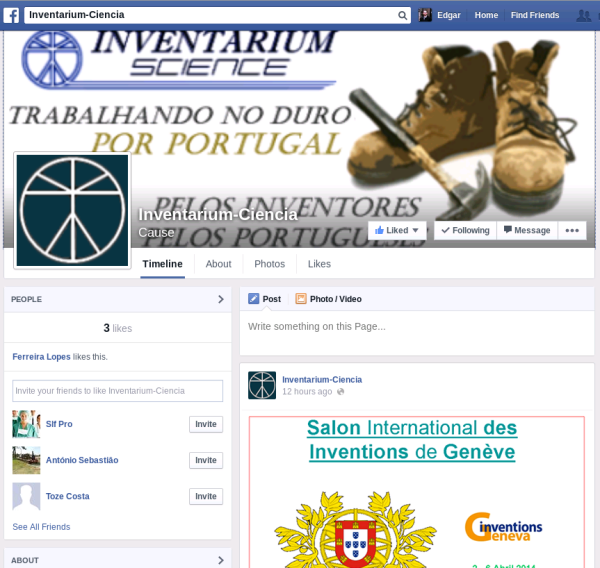Open the friend requests icon
Image resolution: width=600 pixels, height=568 pixels.
tap(584, 16)
